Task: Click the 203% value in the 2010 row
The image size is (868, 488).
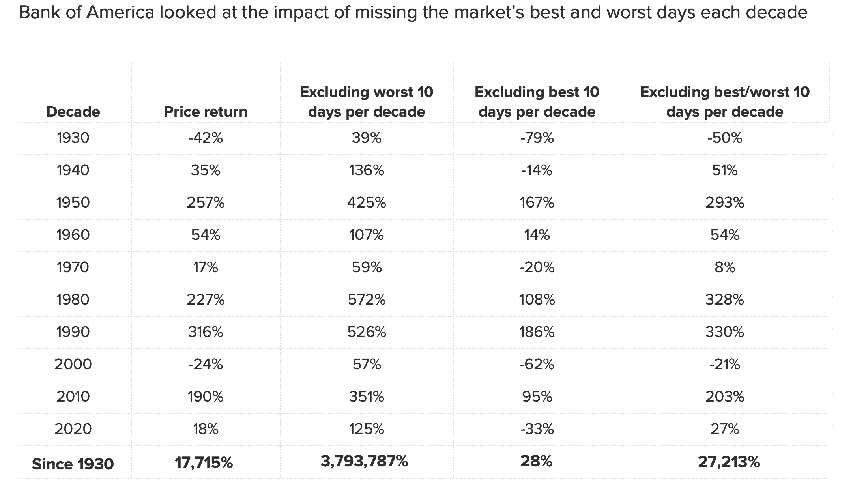Action: (x=725, y=396)
